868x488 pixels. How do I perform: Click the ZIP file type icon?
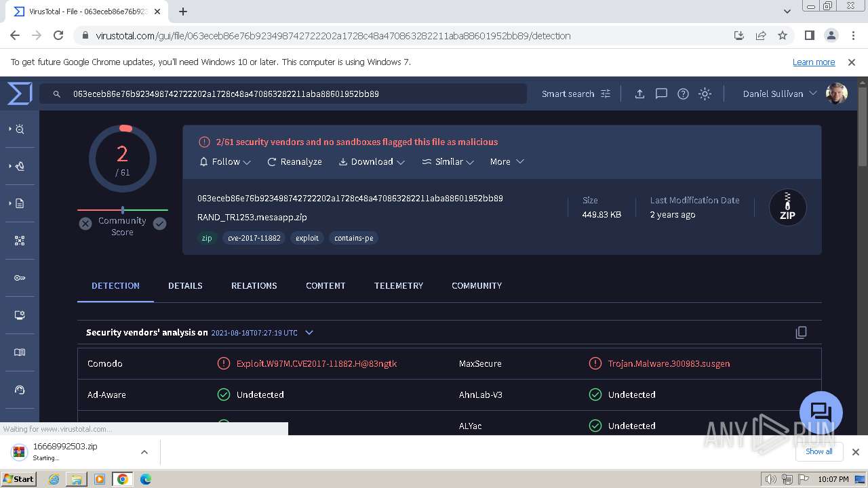click(x=787, y=207)
